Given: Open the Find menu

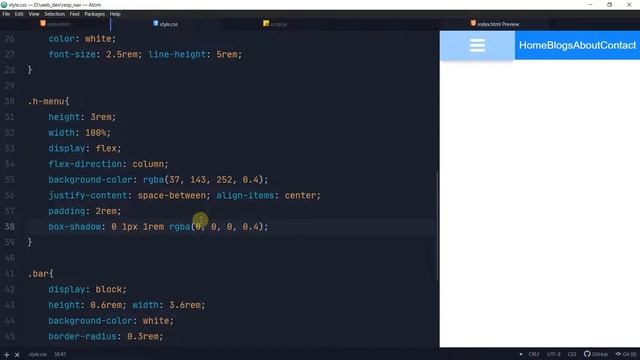Looking at the screenshot, I should coord(74,14).
